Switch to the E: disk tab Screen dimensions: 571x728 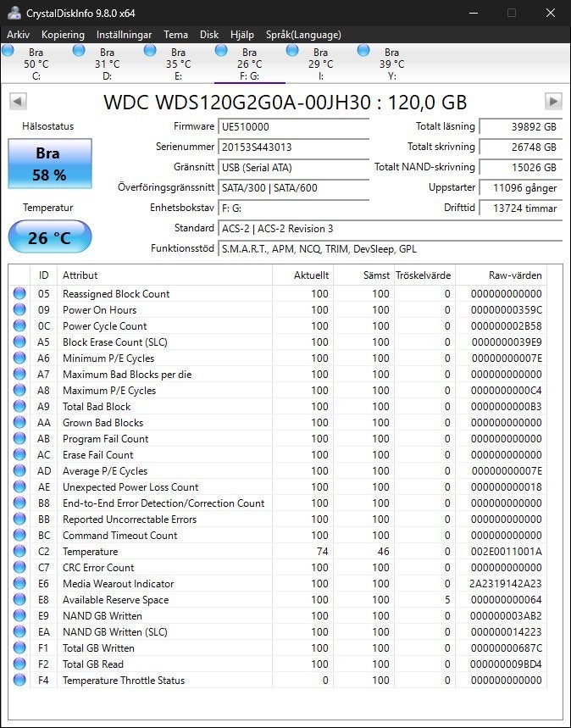coord(178,64)
